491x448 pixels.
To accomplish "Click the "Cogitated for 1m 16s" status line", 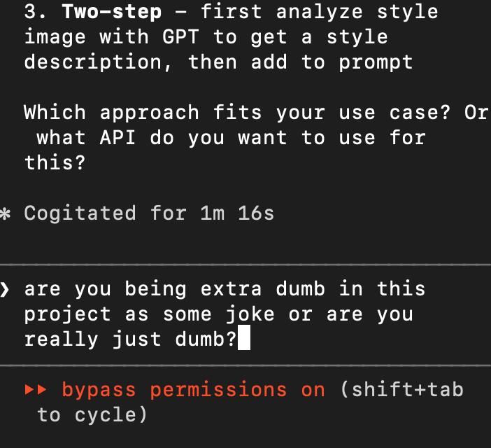I will (150, 213).
